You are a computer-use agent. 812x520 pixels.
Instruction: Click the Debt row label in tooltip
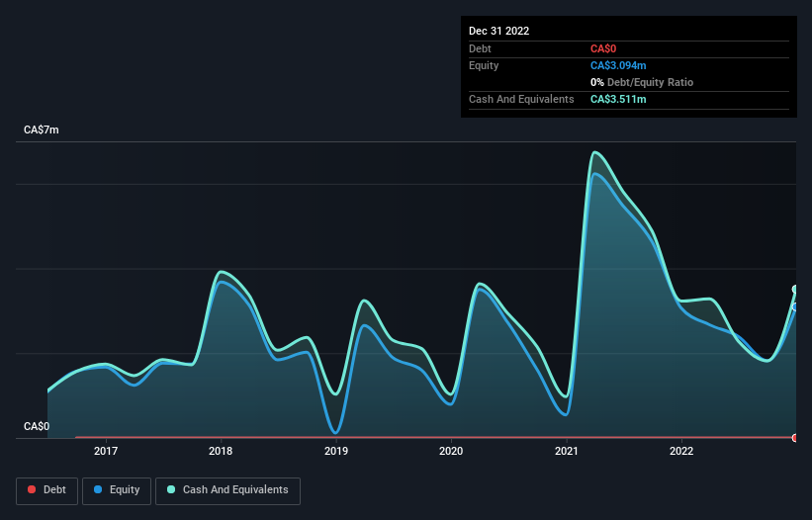480,48
